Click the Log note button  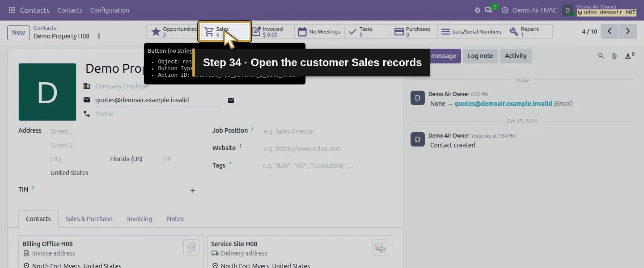(x=480, y=56)
